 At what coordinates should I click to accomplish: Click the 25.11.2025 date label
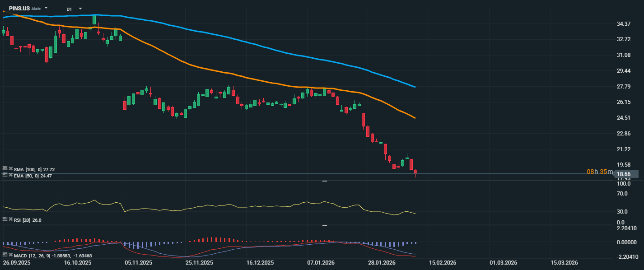point(199,262)
